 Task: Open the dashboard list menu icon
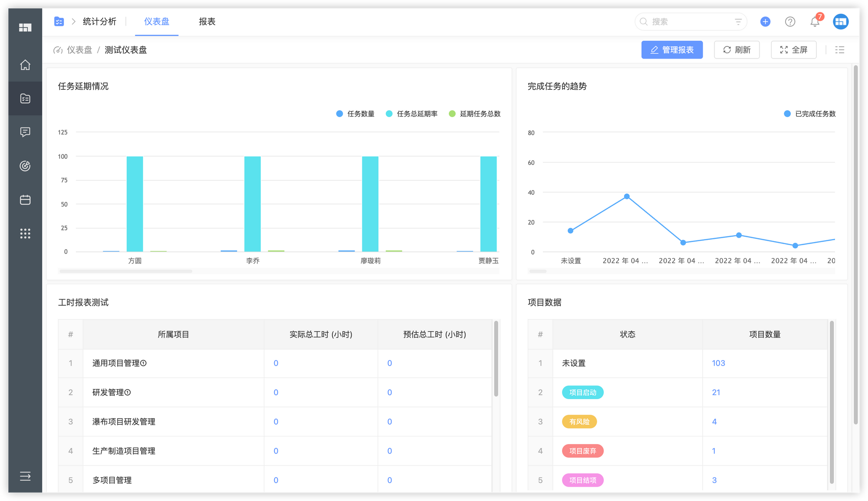pyautogui.click(x=840, y=50)
